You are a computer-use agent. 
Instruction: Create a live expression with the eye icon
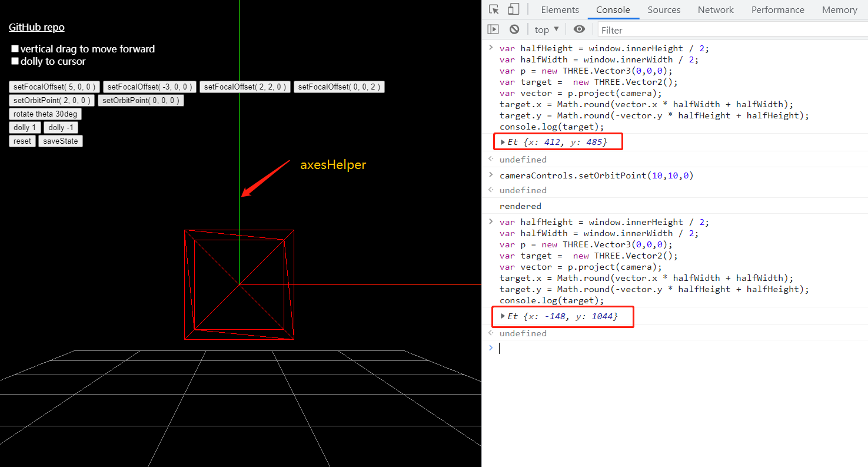pos(579,29)
